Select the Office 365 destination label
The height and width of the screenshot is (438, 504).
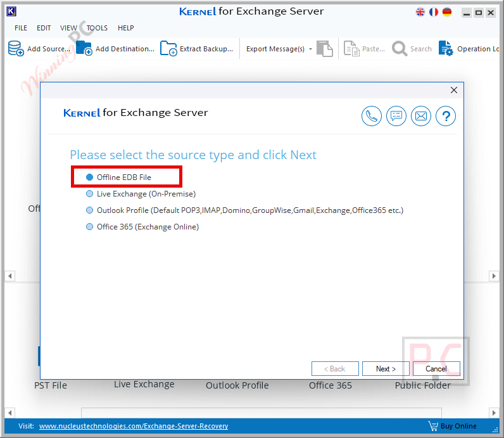pyautogui.click(x=331, y=385)
